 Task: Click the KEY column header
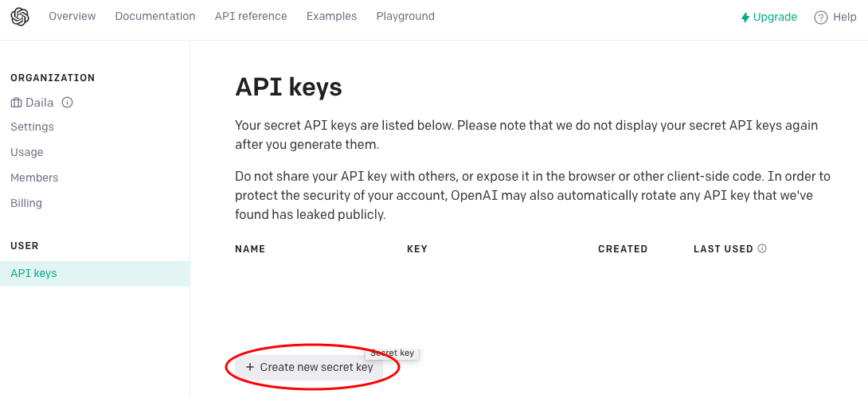point(417,249)
